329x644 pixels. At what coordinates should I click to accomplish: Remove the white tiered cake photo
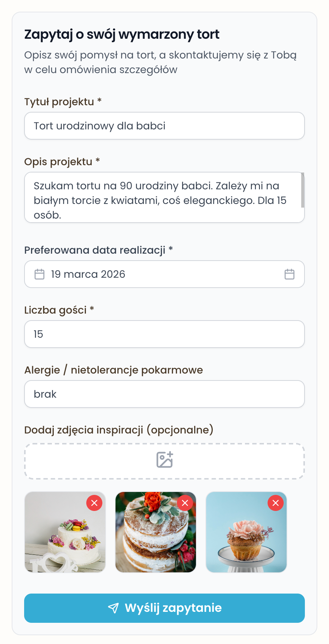click(x=94, y=503)
